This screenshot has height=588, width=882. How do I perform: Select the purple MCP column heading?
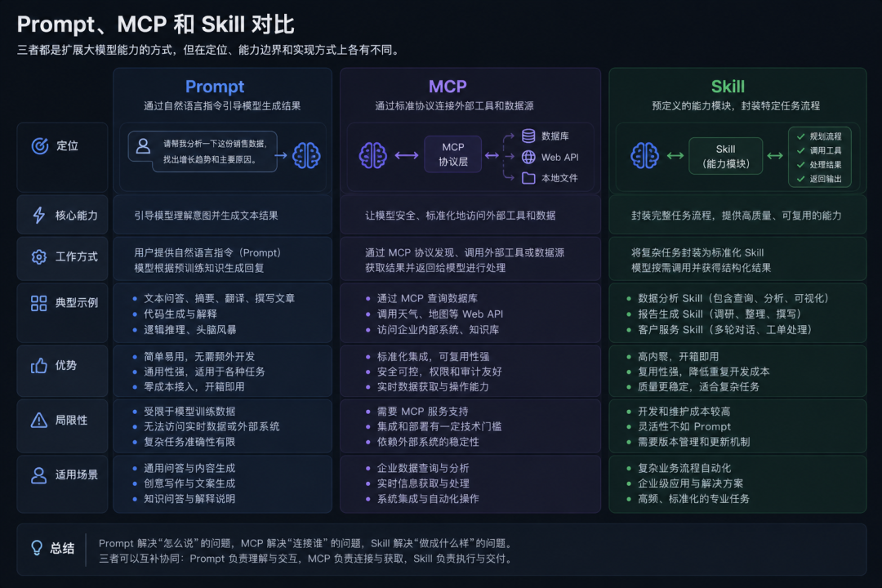click(x=448, y=86)
